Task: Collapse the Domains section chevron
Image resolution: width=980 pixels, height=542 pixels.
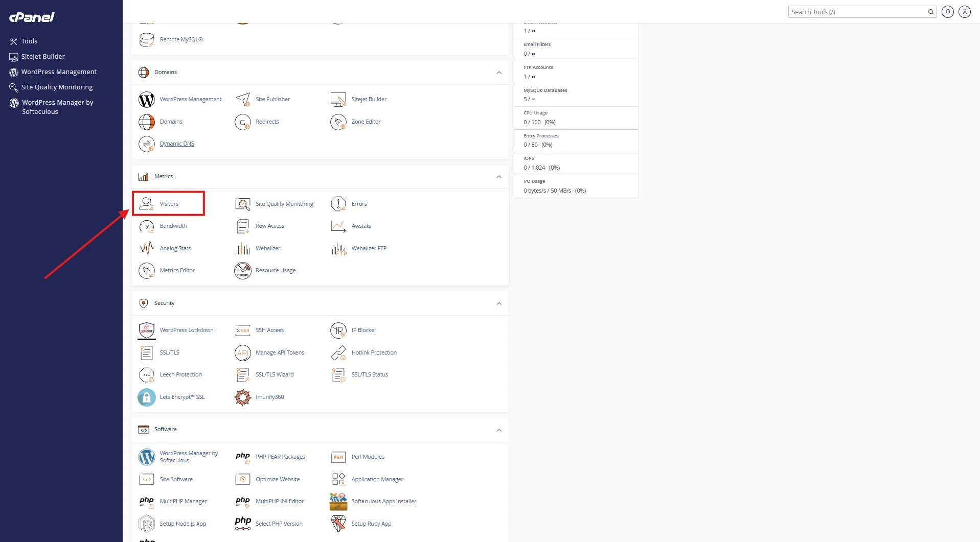Action: [x=499, y=73]
